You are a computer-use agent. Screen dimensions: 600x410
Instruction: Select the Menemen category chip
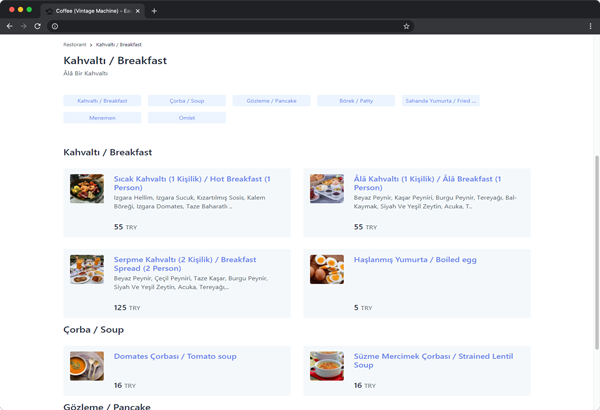tap(102, 118)
